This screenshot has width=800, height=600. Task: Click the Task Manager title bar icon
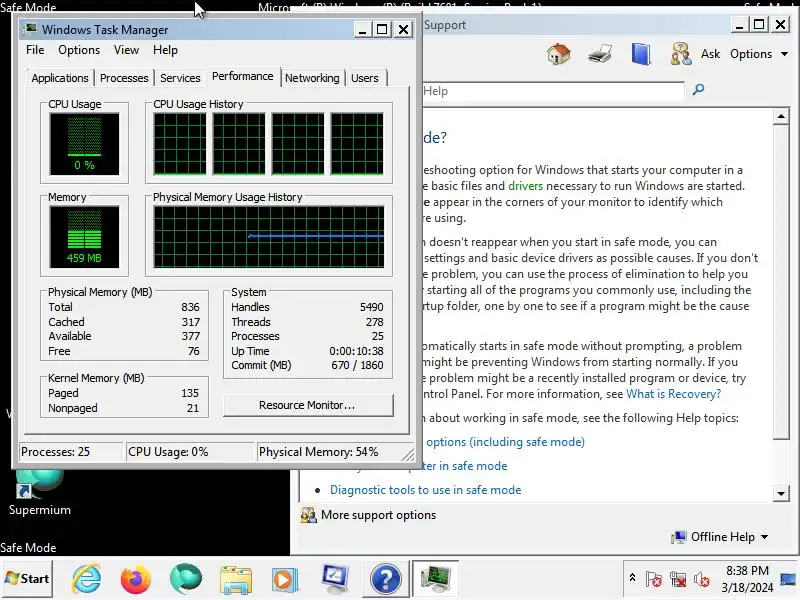pos(31,29)
